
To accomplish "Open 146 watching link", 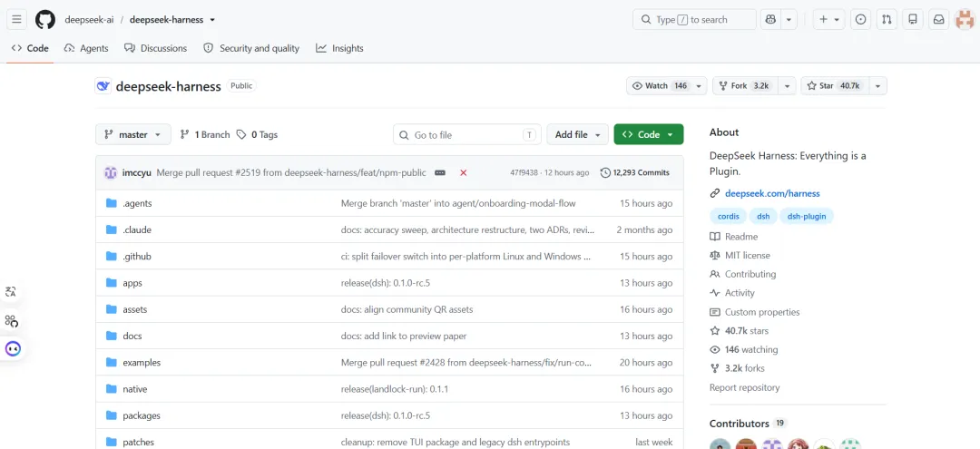I will point(744,350).
